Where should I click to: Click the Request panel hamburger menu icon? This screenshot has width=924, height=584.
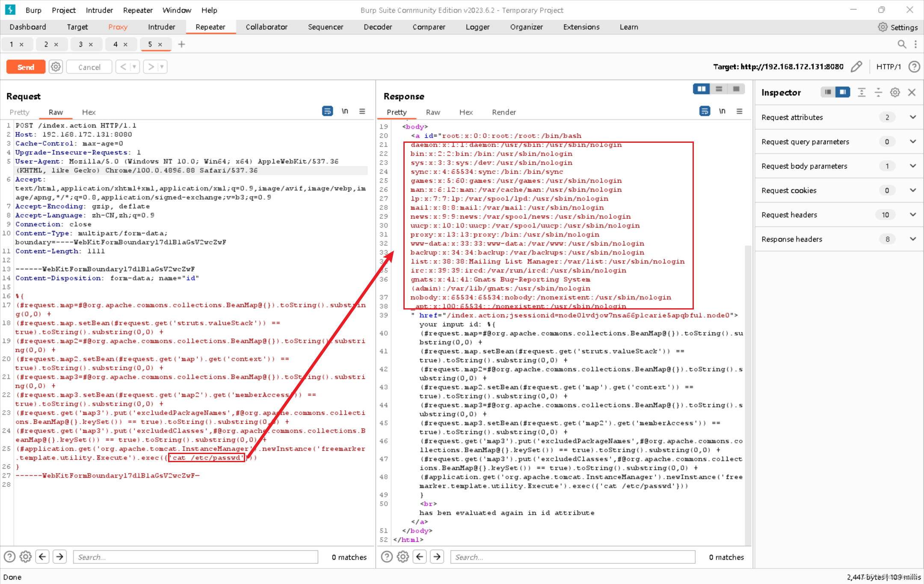362,111
